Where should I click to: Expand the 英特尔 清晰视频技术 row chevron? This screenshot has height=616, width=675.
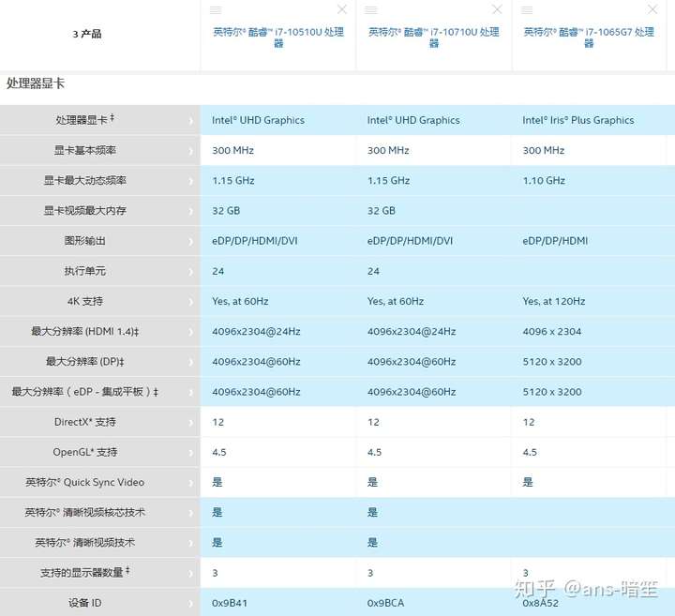pos(190,543)
